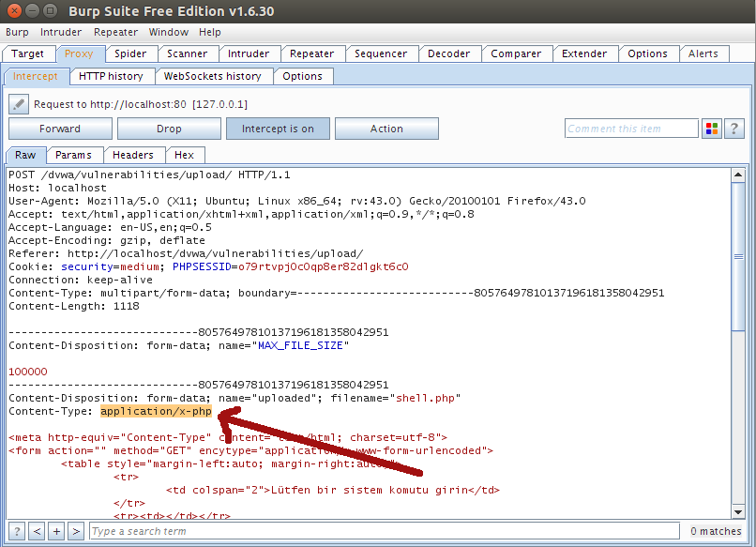Viewport: 756px width, 547px height.
Task: Click the Accept-Encoding header line
Action: pos(107,240)
